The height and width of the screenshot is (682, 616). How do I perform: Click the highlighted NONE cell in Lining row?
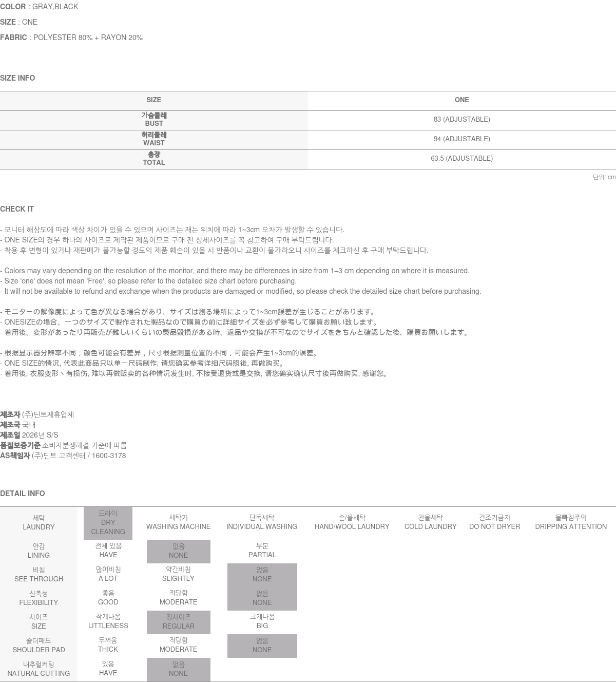pos(178,551)
